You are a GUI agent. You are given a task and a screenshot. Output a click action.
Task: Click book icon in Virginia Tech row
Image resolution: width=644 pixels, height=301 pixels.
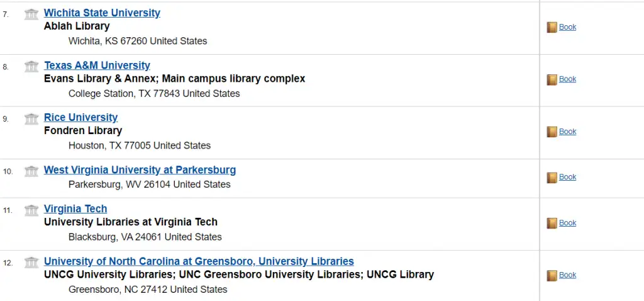pyautogui.click(x=552, y=223)
